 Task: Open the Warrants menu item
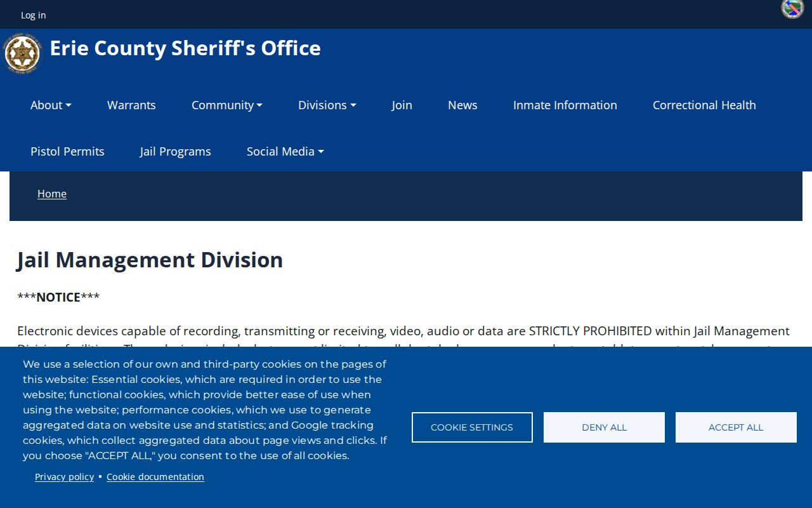point(131,105)
